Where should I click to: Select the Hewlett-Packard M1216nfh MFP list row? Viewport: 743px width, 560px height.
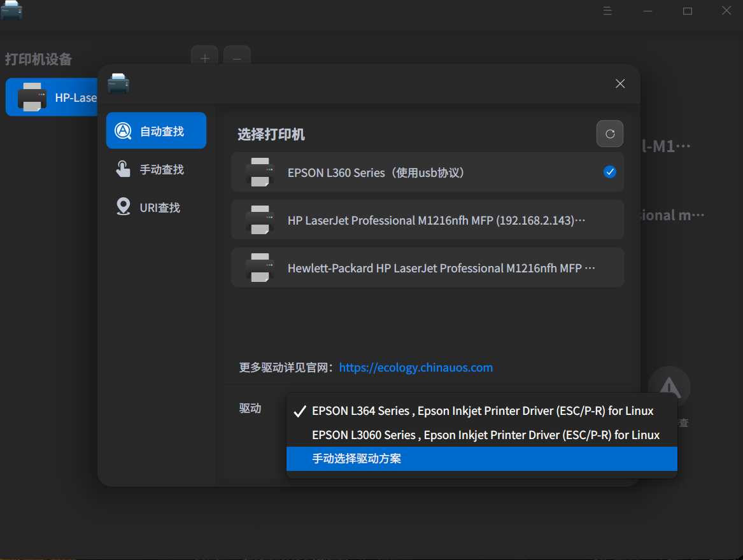tap(427, 267)
